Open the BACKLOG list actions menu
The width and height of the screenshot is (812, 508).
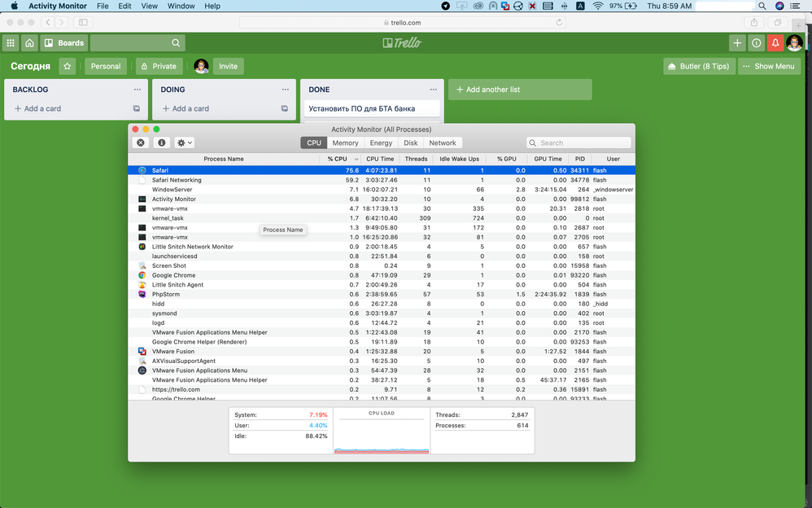pos(138,90)
